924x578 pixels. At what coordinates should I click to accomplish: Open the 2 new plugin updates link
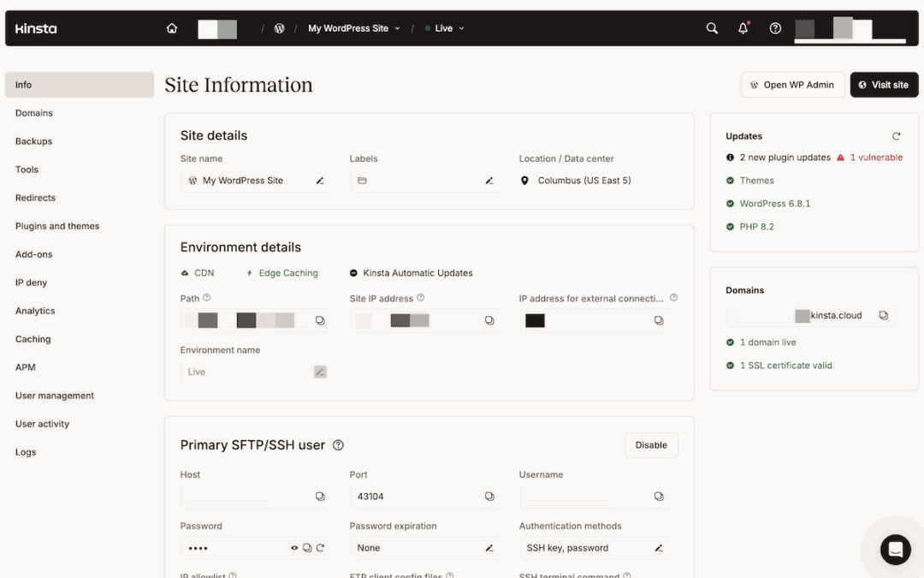(x=785, y=158)
